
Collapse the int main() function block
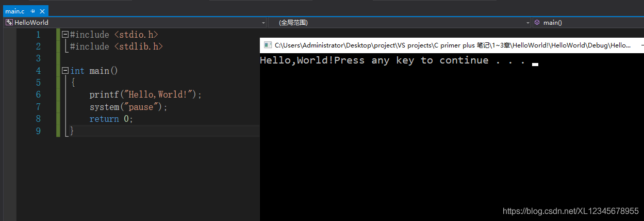tap(65, 70)
